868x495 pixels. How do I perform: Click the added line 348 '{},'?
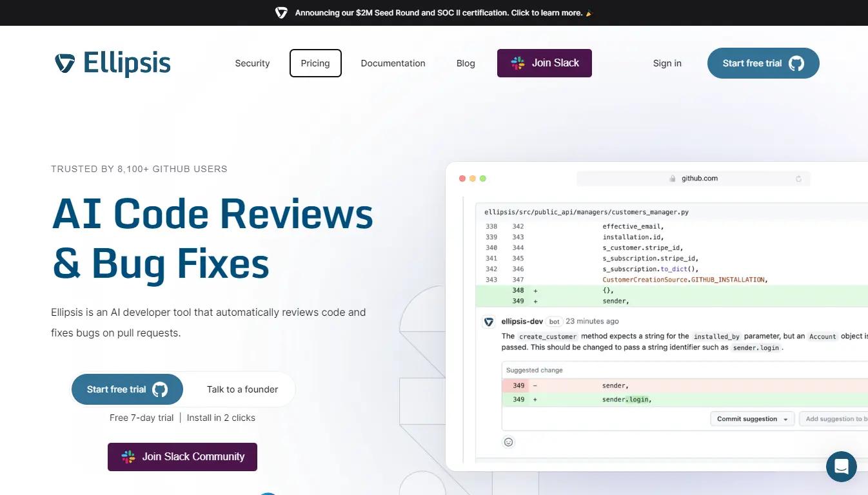(x=672, y=291)
